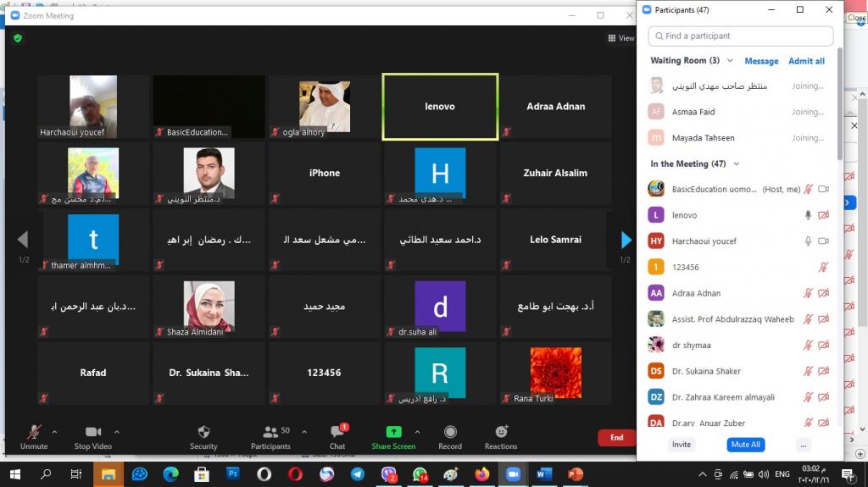868x487 pixels.
Task: Start recording with the Record icon
Action: click(450, 432)
